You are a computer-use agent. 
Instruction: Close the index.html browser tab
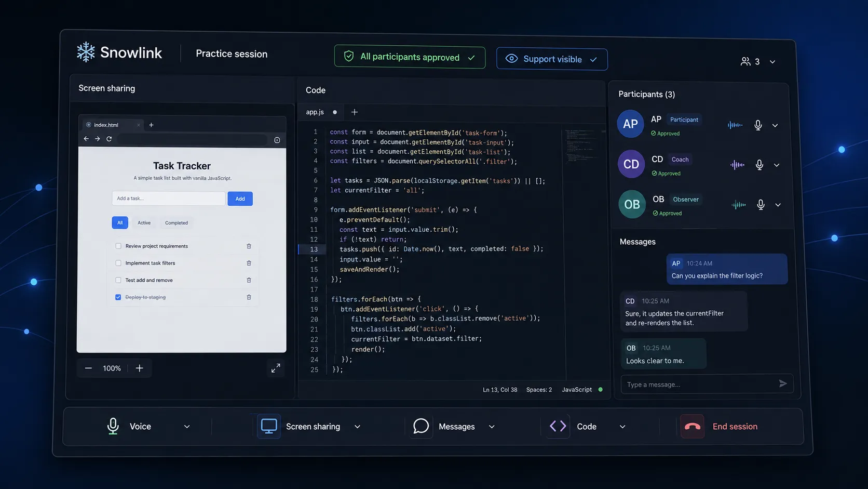coord(139,125)
